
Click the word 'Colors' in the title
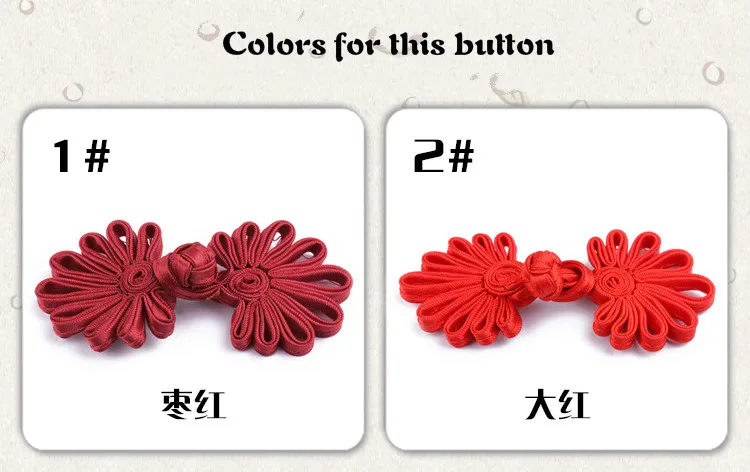[x=274, y=44]
